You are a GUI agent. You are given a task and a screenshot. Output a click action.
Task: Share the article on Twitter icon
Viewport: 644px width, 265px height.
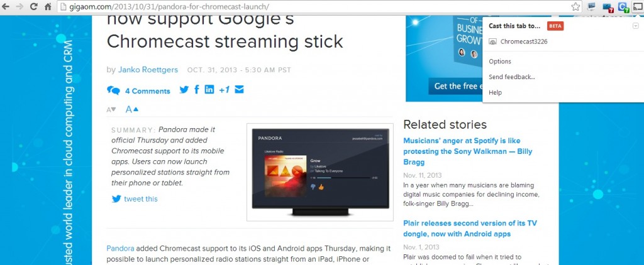(x=184, y=89)
